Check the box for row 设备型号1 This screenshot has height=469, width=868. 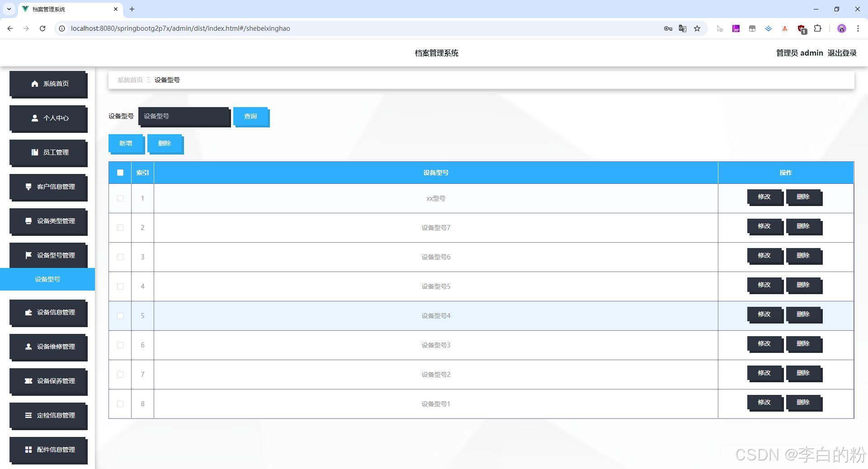(x=120, y=404)
